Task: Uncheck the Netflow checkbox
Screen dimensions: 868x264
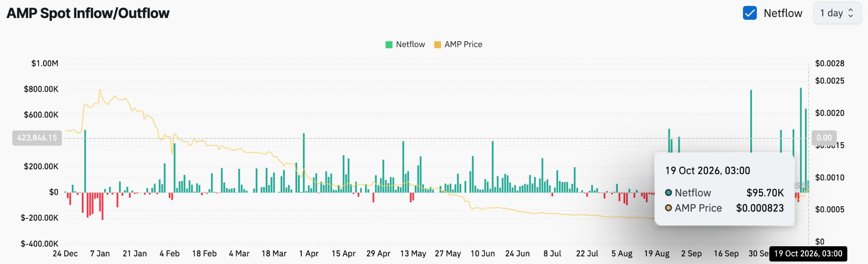Action: (x=750, y=13)
